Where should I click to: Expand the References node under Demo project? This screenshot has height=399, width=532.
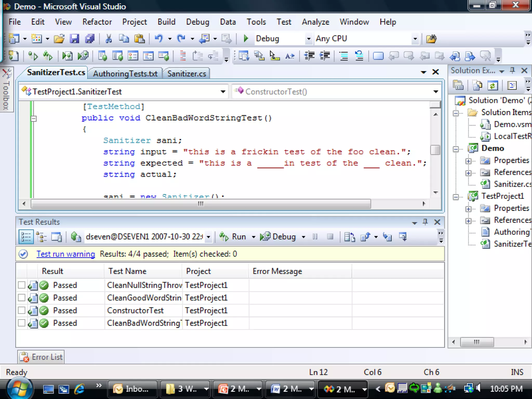pos(468,173)
